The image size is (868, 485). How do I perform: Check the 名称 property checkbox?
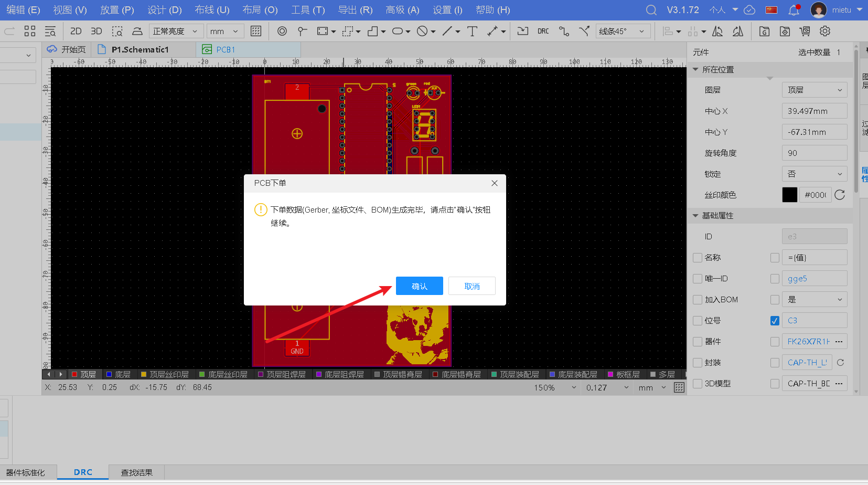tap(698, 257)
